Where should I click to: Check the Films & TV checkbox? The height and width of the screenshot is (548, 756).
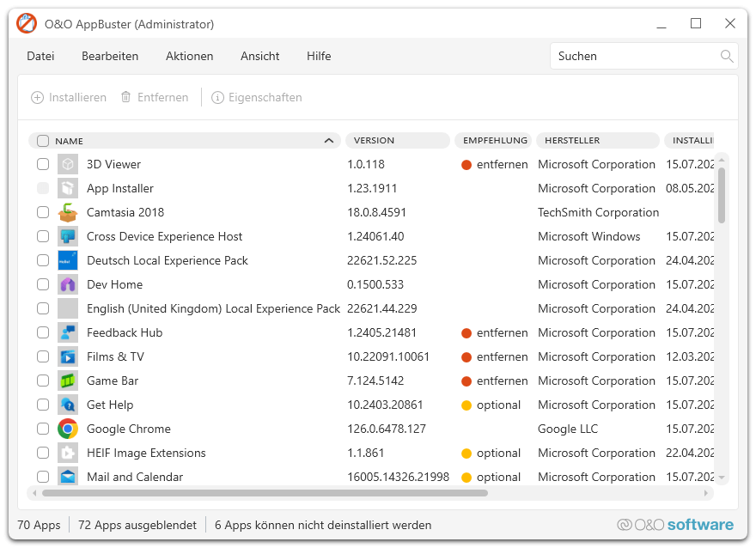(x=43, y=356)
